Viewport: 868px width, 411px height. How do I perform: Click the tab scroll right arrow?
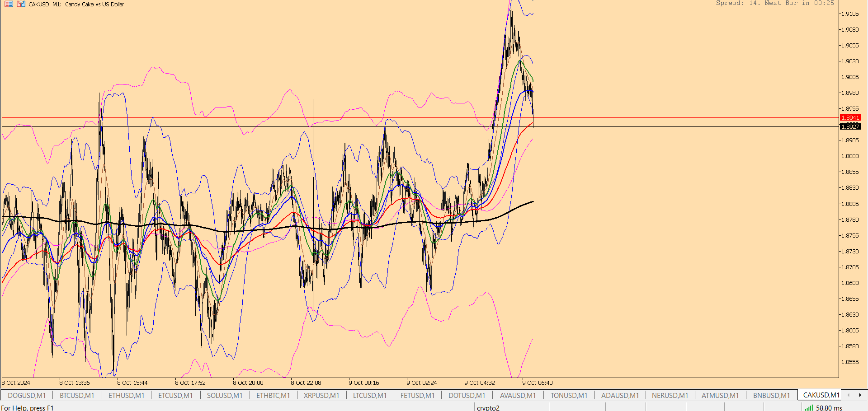click(x=859, y=395)
